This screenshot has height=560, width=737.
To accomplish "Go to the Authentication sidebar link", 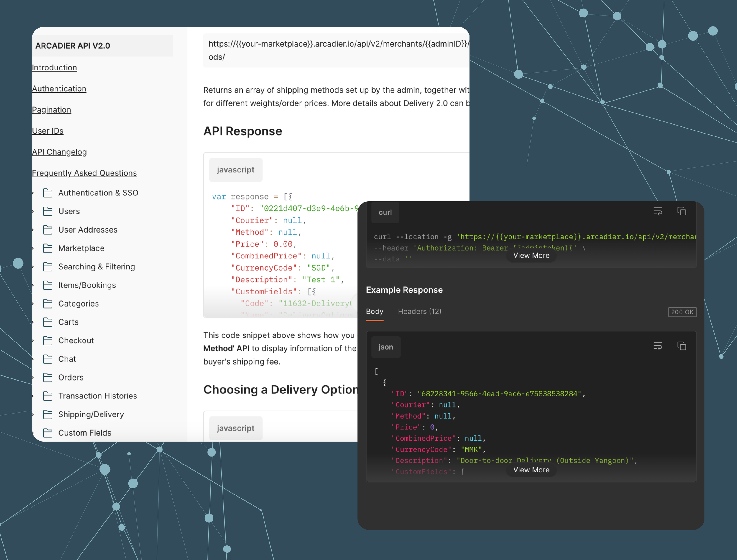I will point(59,89).
